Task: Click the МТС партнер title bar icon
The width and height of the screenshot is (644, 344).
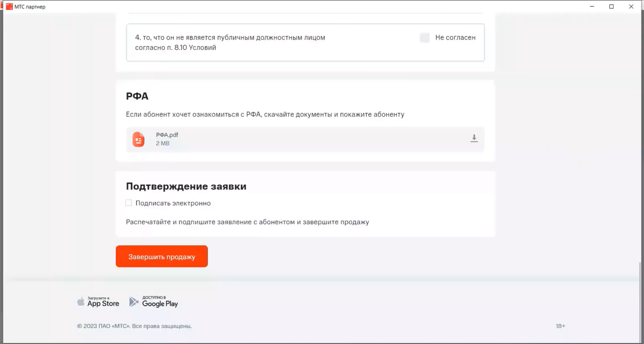Action: tap(9, 7)
